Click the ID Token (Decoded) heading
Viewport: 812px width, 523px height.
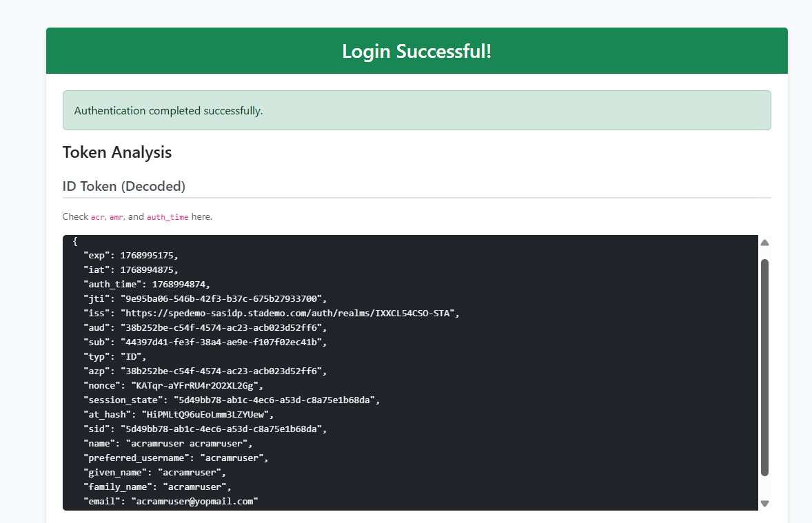[124, 186]
